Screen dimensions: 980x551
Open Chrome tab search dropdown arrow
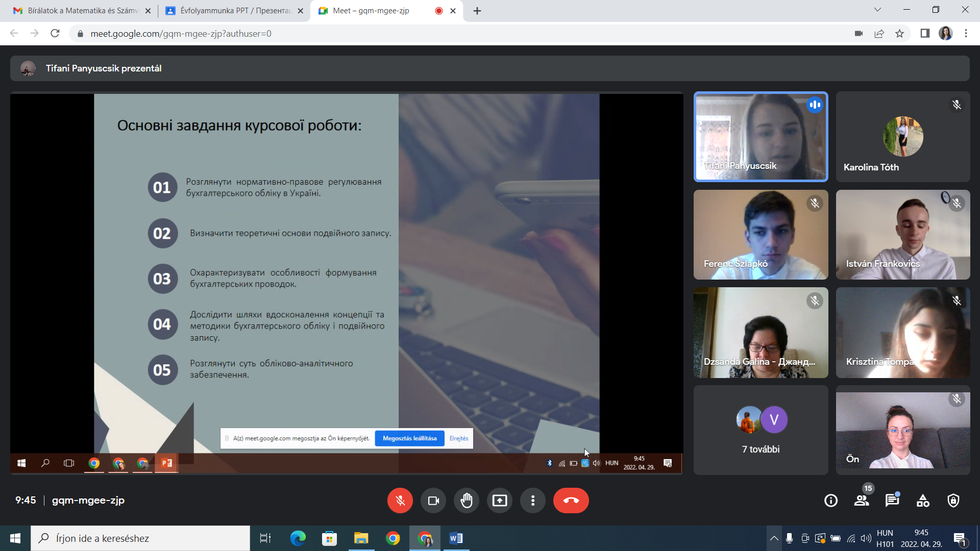pos(877,10)
